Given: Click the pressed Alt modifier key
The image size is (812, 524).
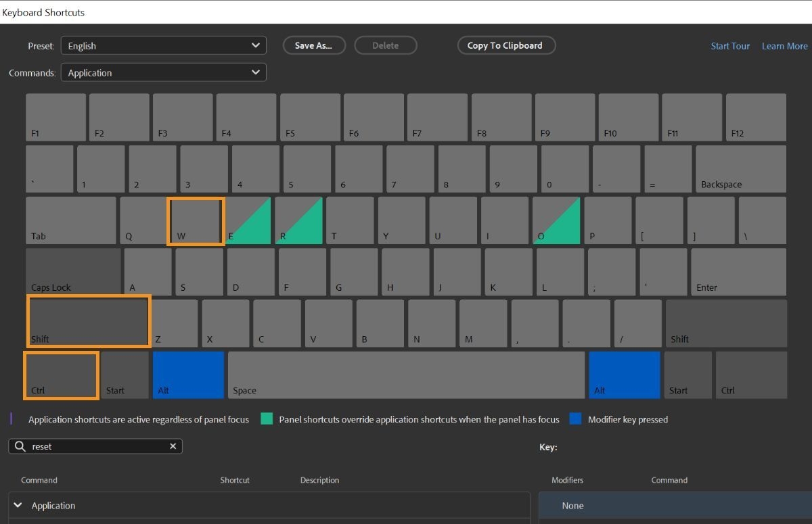Looking at the screenshot, I should pyautogui.click(x=188, y=374).
